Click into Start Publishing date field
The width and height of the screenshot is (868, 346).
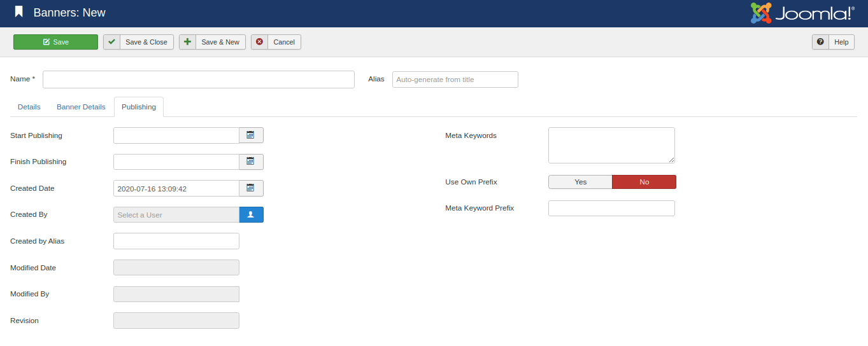[x=176, y=135]
